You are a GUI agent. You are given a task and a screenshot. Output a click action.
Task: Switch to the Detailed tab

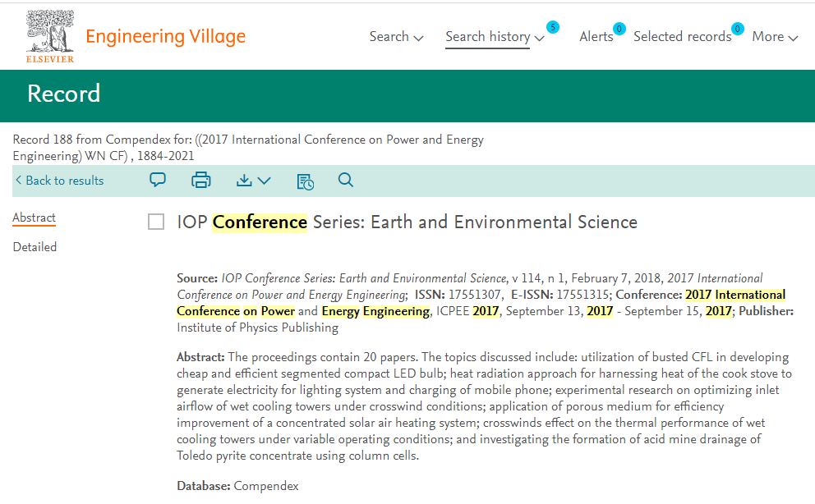pos(35,247)
